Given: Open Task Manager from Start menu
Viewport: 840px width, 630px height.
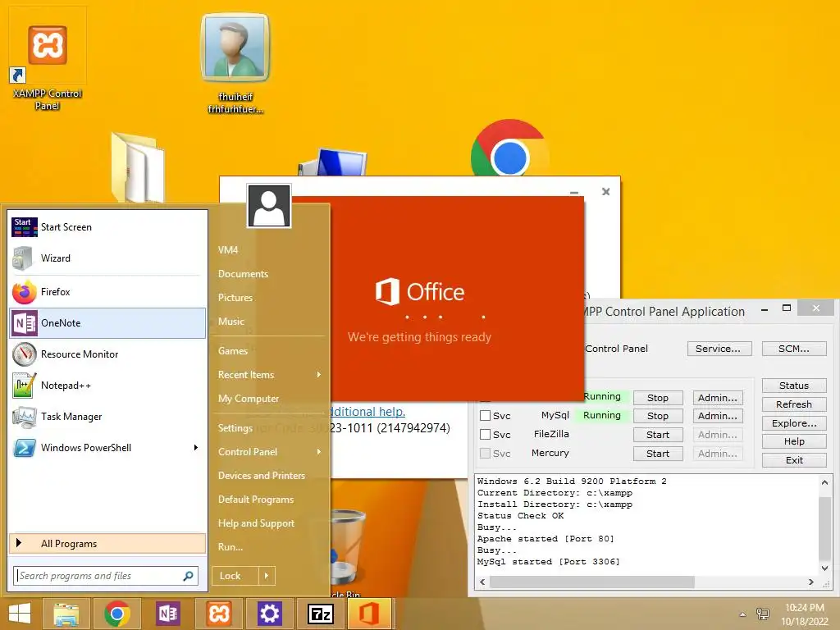Looking at the screenshot, I should (107, 416).
